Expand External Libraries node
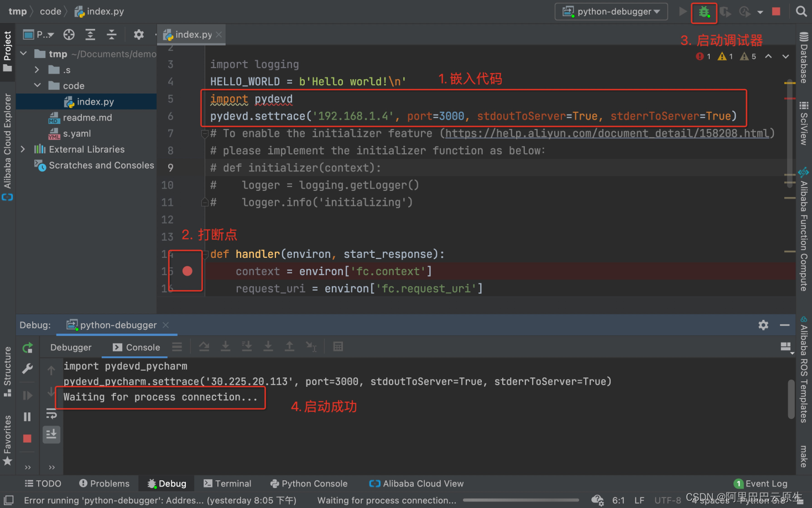 click(x=23, y=149)
